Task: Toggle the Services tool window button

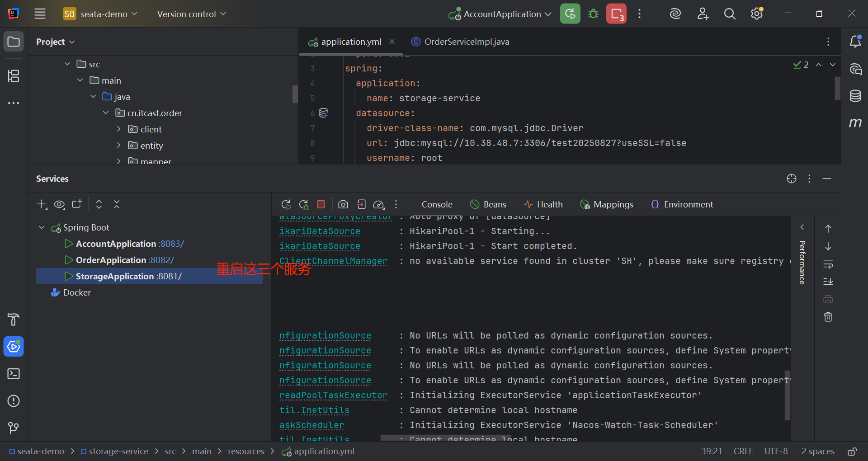Action: [x=14, y=347]
